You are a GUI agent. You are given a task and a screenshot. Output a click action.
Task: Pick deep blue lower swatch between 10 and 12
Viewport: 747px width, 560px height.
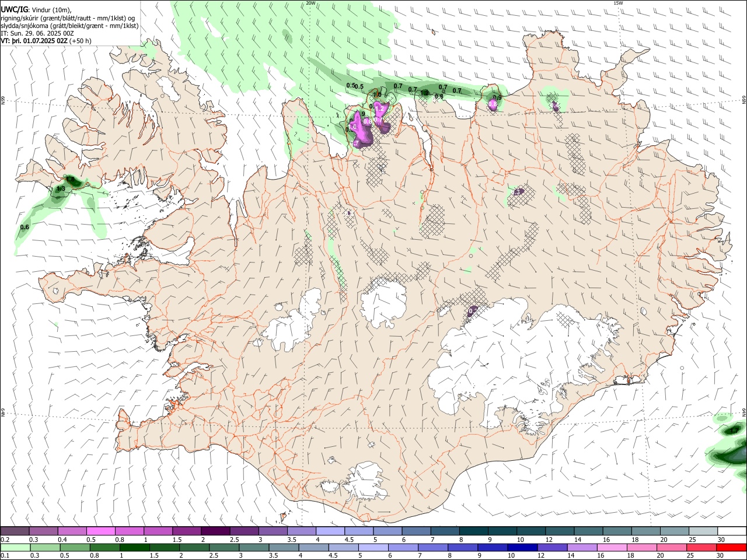pos(522,547)
